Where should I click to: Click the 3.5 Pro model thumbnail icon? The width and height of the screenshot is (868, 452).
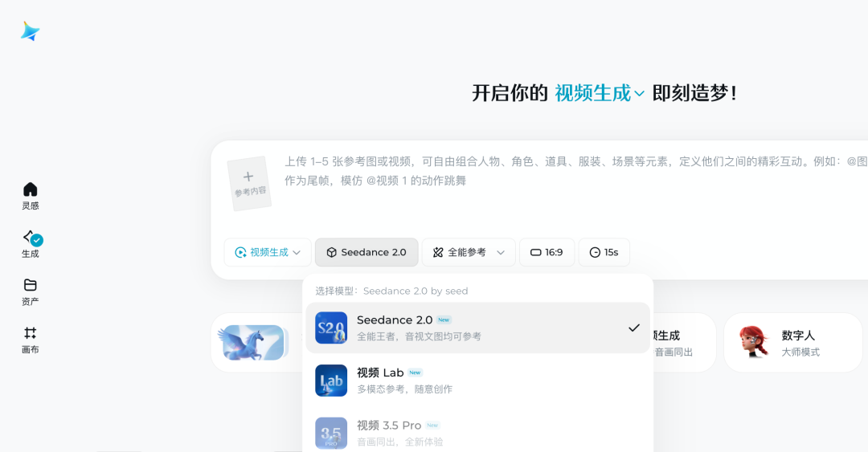[x=331, y=433]
